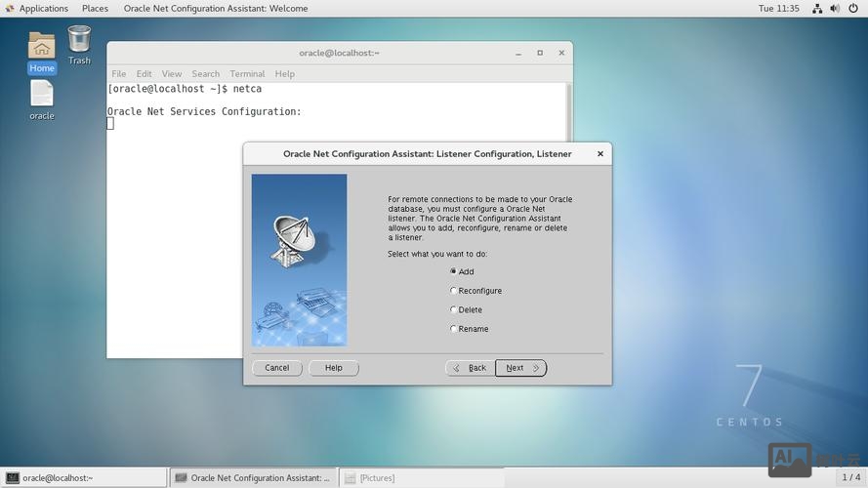Switch to the [Pictures] taskbar entry
Screen dimensions: 868x488
click(x=422, y=477)
